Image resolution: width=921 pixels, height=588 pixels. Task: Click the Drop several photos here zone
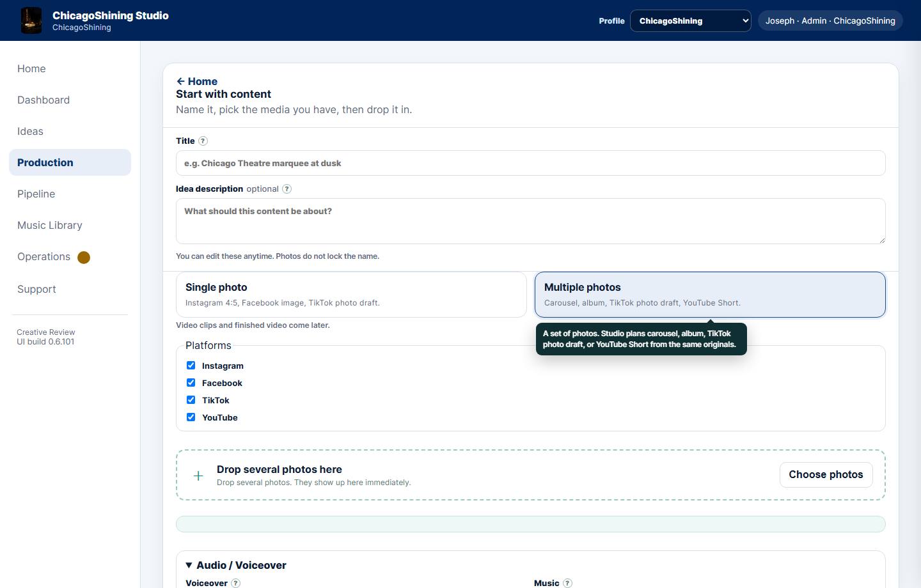[x=531, y=475]
